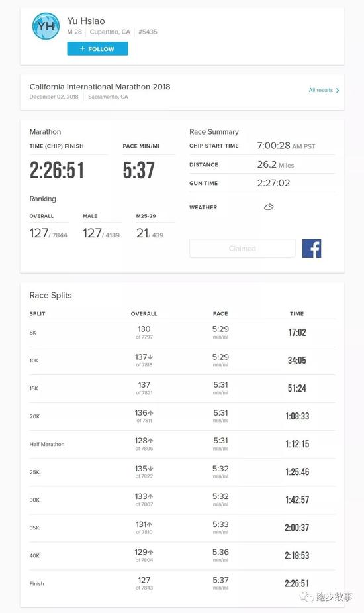Click the 2:26:51 chip finish time
The height and width of the screenshot is (613, 364).
pos(57,170)
